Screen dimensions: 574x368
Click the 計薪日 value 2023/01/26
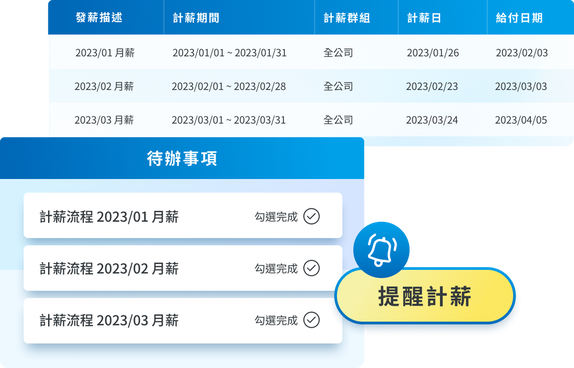[x=433, y=53]
